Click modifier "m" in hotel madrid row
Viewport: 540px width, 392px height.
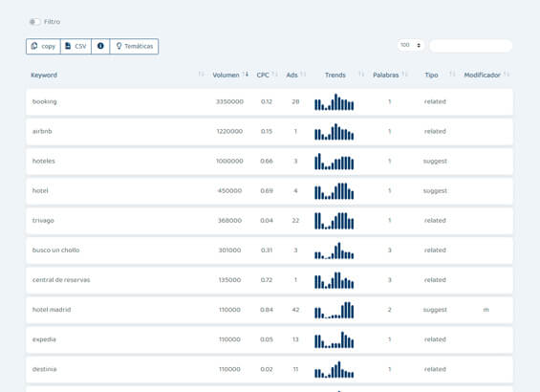tap(486, 310)
